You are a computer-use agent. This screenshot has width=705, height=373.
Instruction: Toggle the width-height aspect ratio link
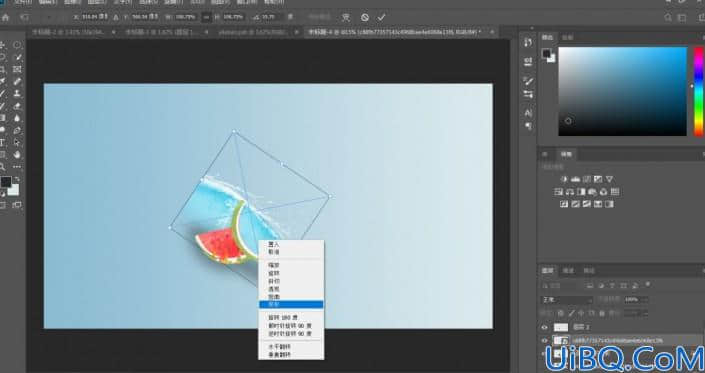click(206, 18)
